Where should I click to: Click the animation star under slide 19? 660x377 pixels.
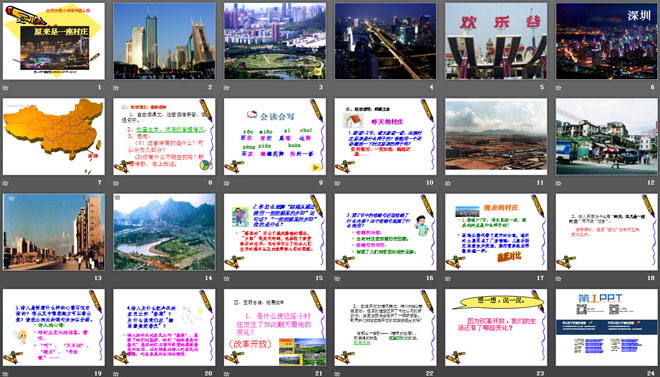pyautogui.click(x=5, y=374)
